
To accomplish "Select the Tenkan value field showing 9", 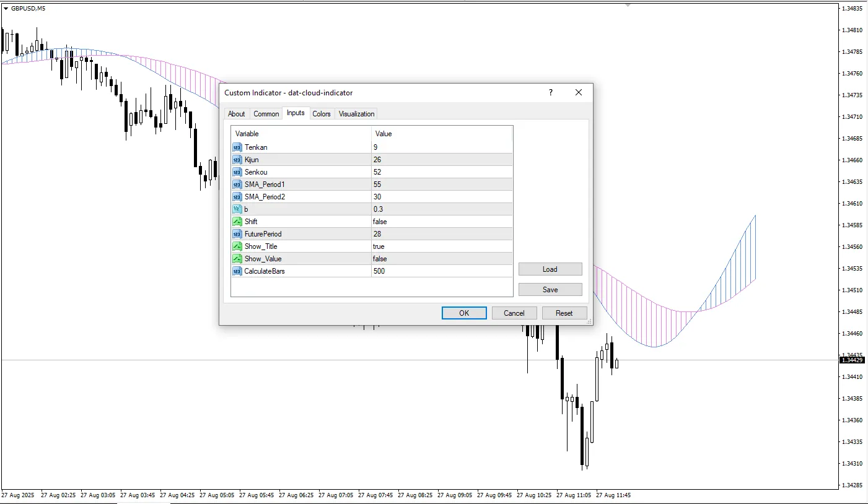I will click(441, 147).
